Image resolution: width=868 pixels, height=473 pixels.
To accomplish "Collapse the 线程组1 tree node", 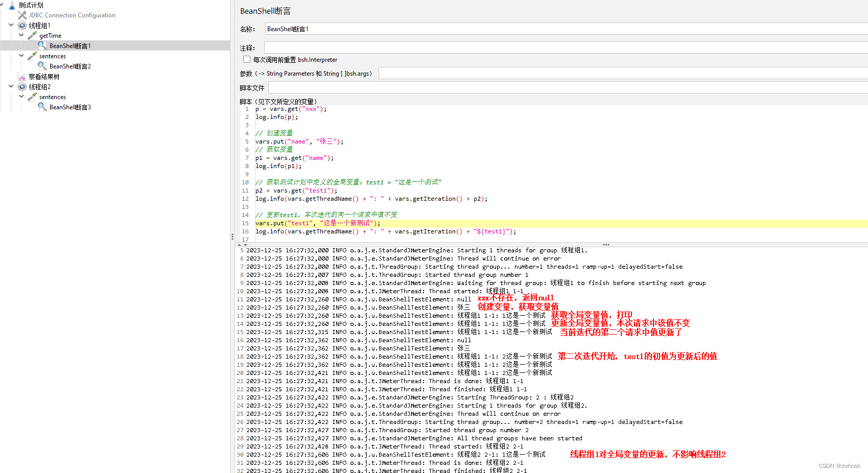I will tap(11, 25).
